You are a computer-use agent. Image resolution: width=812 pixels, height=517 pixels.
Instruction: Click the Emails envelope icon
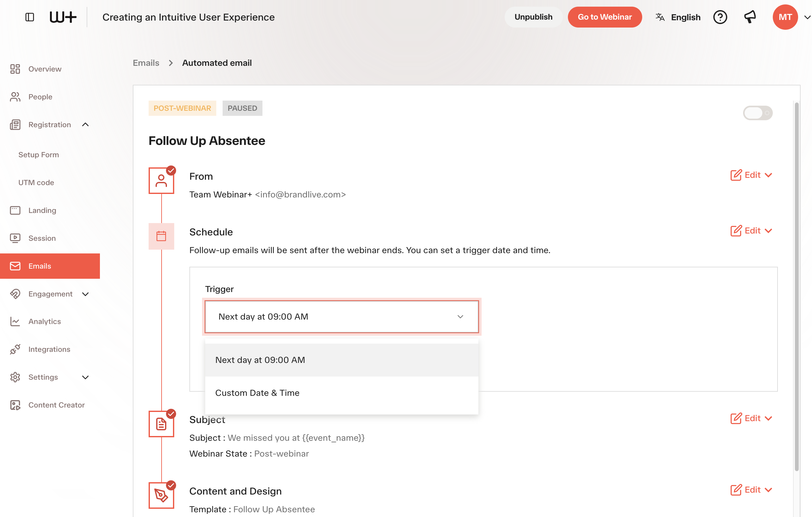(15, 266)
